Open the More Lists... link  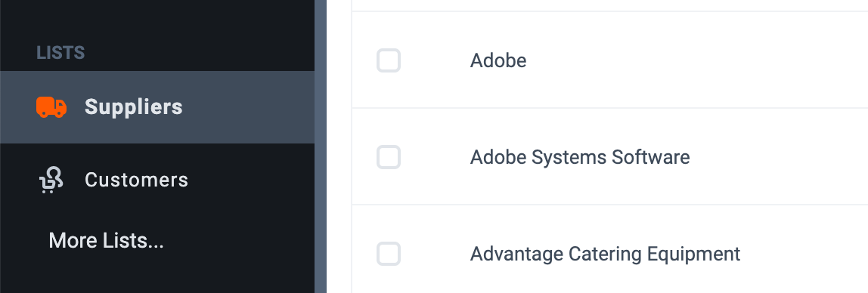click(107, 241)
